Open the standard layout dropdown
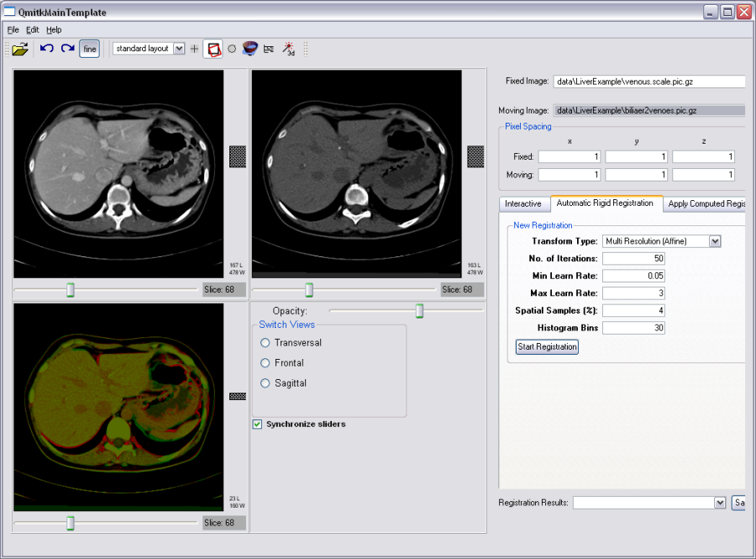Image resolution: width=756 pixels, height=559 pixels. click(x=178, y=49)
